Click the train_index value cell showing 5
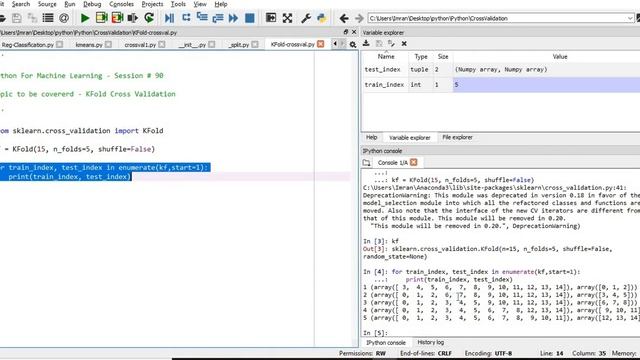This screenshot has width=640, height=360. click(547, 85)
